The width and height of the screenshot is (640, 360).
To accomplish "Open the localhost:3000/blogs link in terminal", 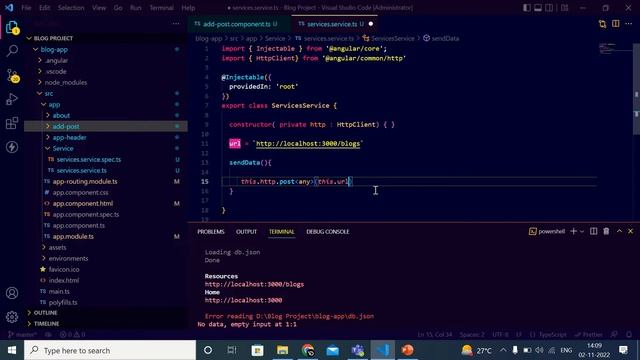I will pos(254,284).
